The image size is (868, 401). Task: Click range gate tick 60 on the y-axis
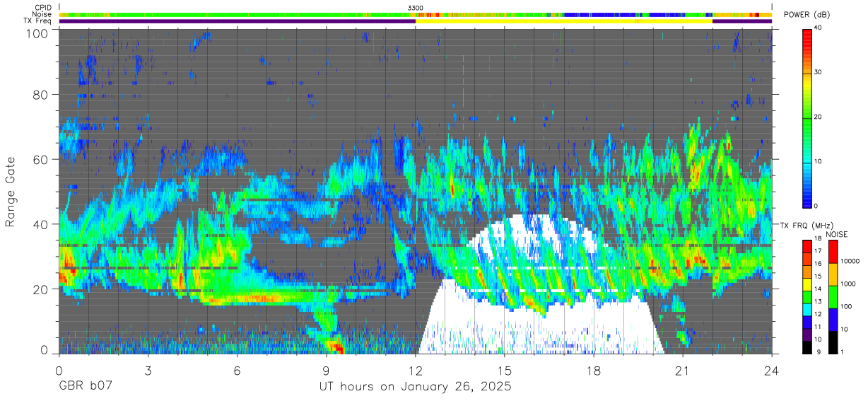[42, 160]
